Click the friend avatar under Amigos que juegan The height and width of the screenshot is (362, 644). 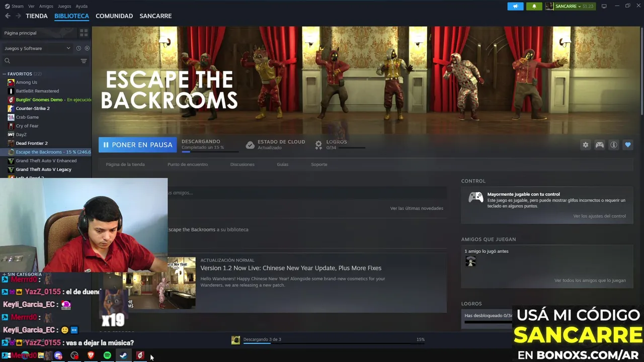click(x=470, y=261)
